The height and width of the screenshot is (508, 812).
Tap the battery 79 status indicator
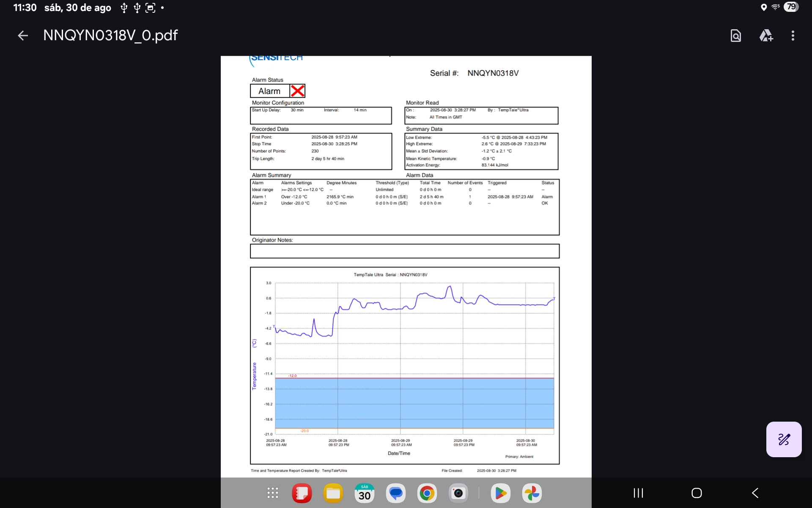point(791,7)
